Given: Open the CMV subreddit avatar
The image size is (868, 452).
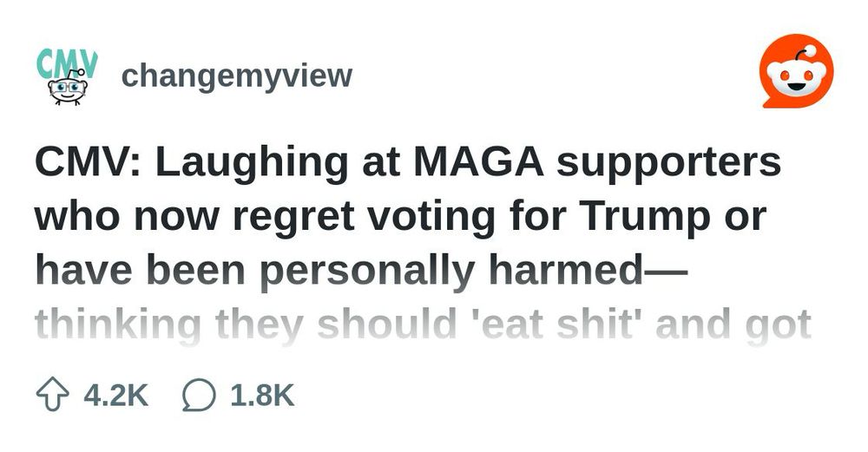Looking at the screenshot, I should point(67,76).
